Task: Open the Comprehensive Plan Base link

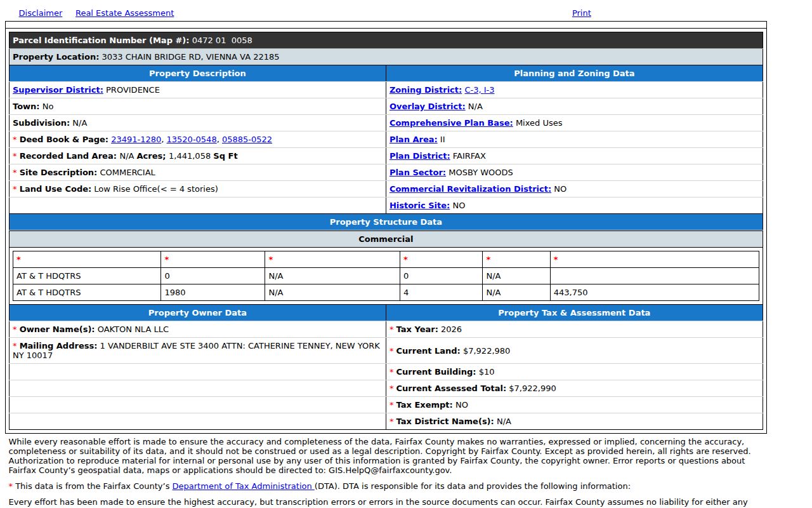Action: coord(451,123)
